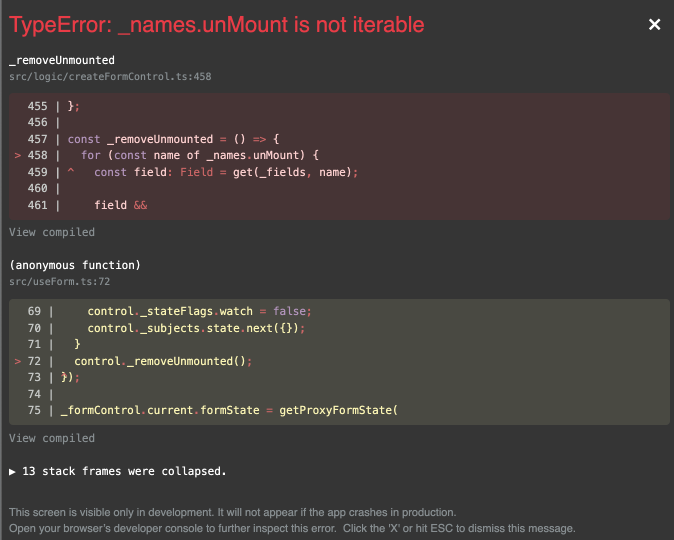Click the TypeError _names.unMount heading

217,25
